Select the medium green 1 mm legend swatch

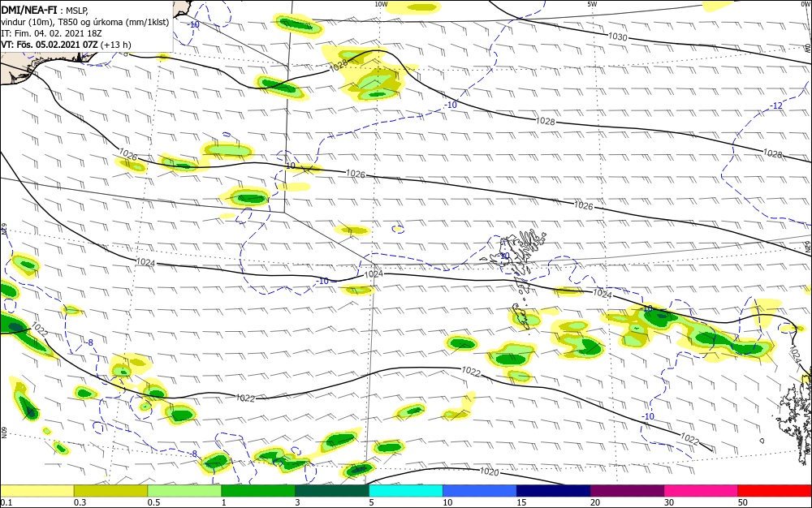[x=258, y=491]
